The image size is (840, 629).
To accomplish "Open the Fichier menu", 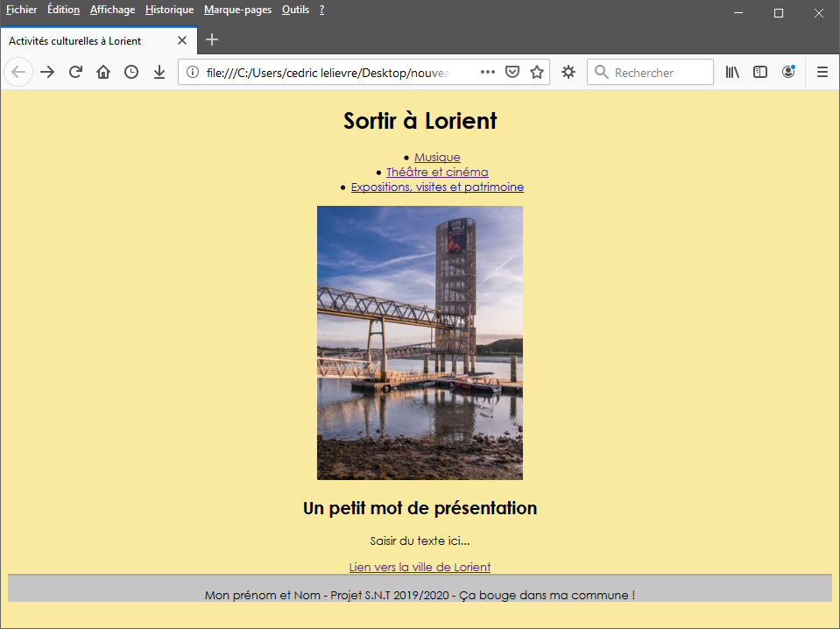I will point(21,10).
